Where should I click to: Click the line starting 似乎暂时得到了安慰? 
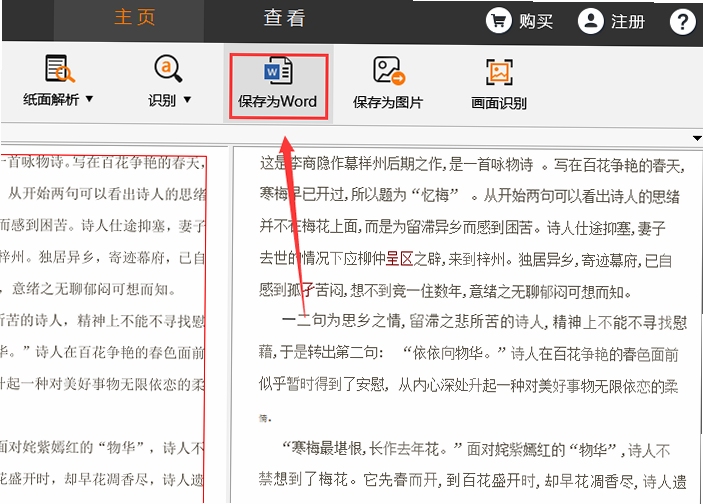coord(469,385)
